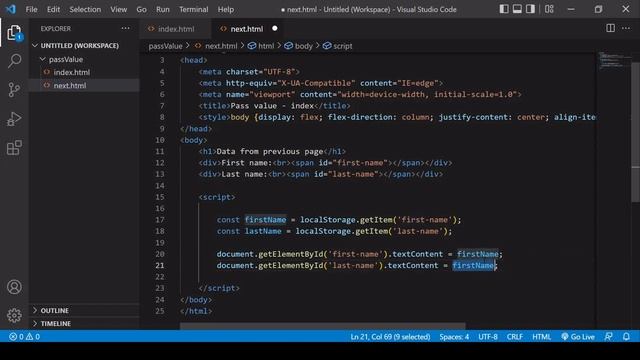This screenshot has height=360, width=640.
Task: Open the File menu
Action: 31,9
